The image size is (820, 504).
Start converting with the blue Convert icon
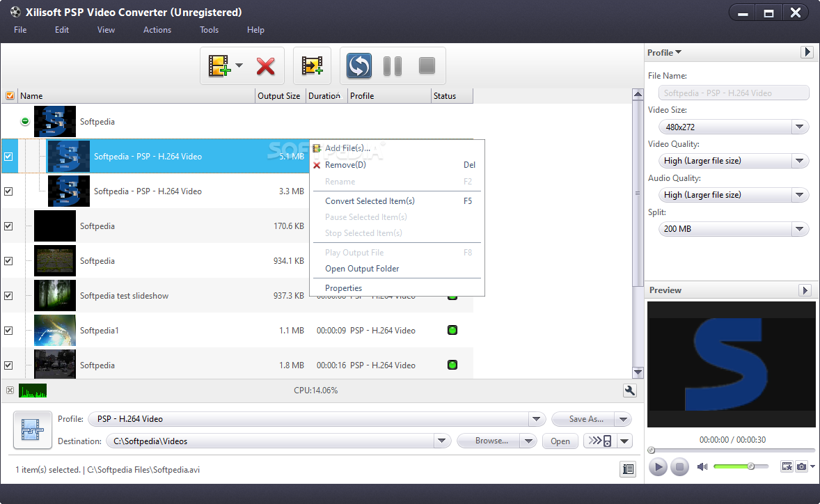click(359, 66)
